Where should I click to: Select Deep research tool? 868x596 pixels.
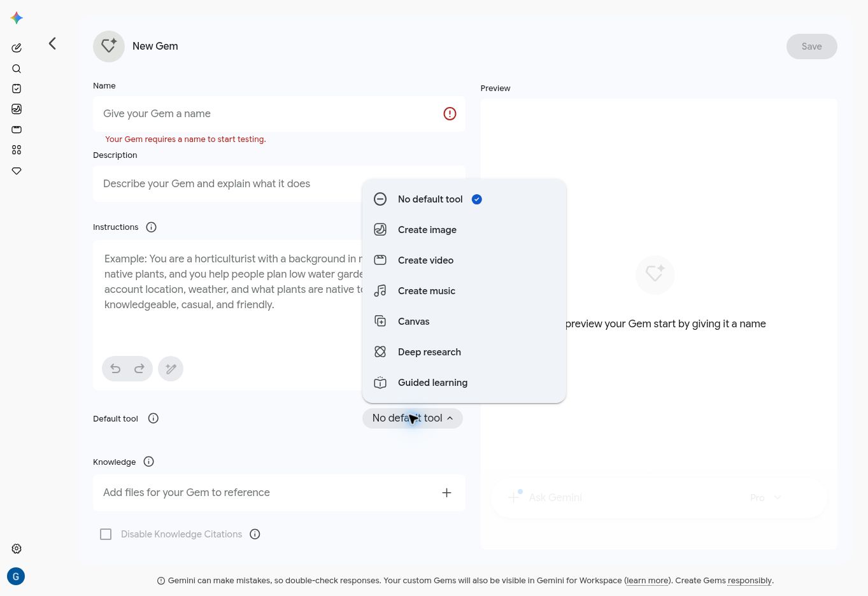click(464, 352)
